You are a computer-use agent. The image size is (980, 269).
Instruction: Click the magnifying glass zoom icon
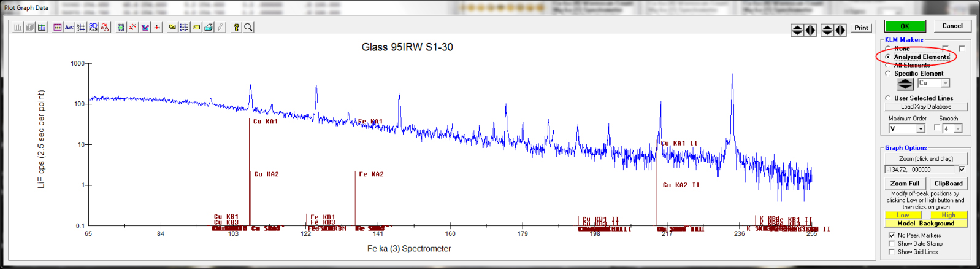click(x=248, y=28)
